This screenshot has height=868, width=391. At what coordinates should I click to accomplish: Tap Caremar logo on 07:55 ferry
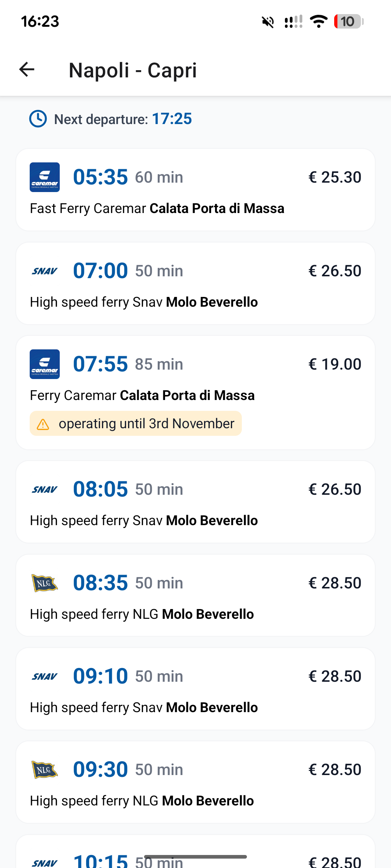45,364
